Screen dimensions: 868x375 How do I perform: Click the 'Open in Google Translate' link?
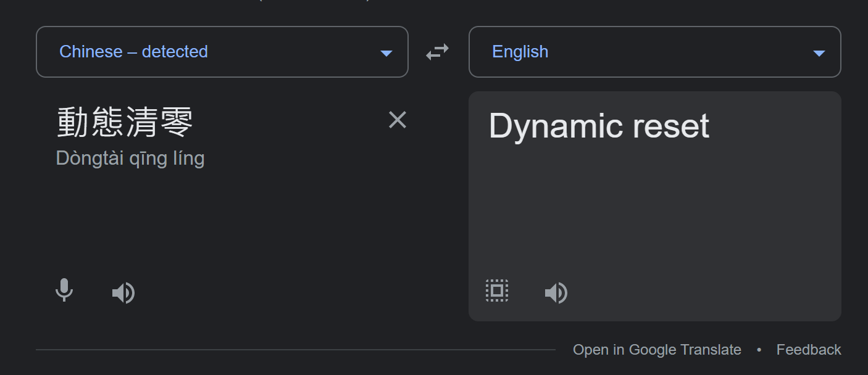pyautogui.click(x=657, y=350)
